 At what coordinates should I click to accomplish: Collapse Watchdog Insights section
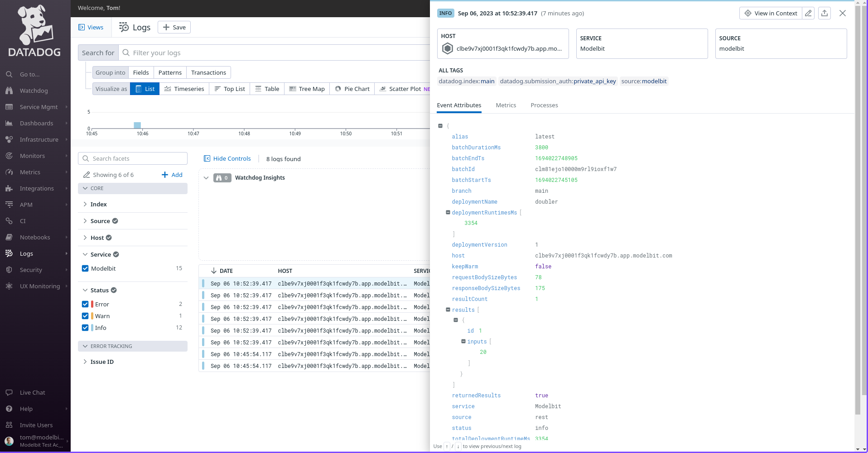coord(206,178)
